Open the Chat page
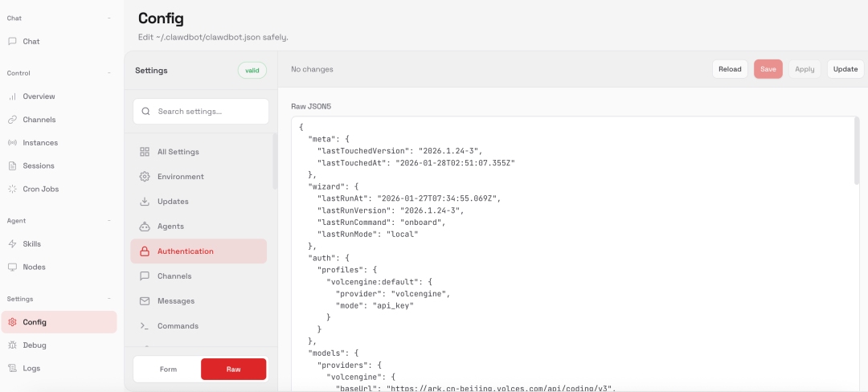This screenshot has width=868, height=392. [59, 42]
